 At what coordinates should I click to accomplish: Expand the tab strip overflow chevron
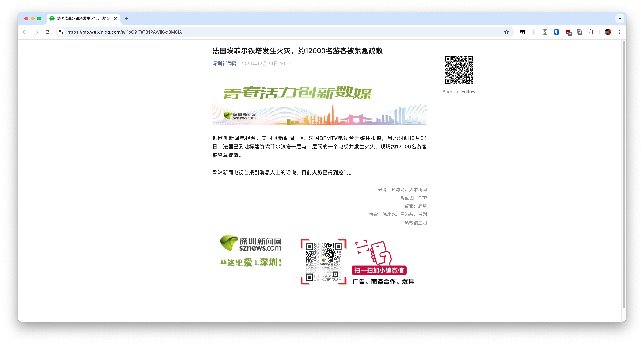pyautogui.click(x=620, y=19)
